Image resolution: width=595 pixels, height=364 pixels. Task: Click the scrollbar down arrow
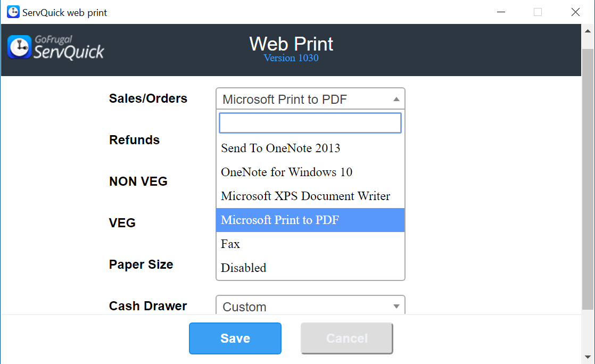point(588,357)
